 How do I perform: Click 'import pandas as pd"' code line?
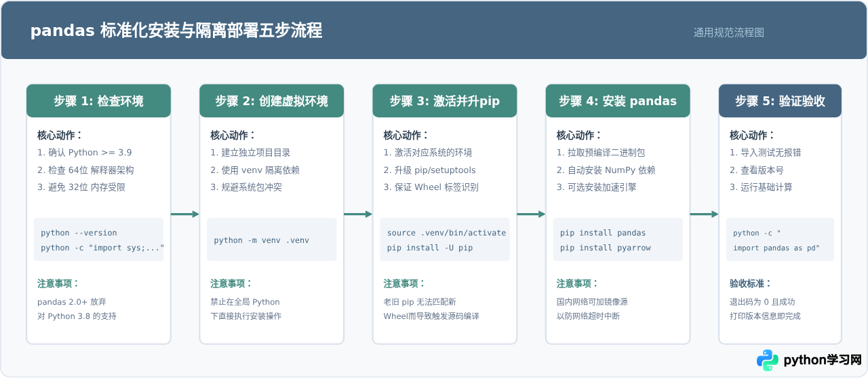(x=776, y=248)
